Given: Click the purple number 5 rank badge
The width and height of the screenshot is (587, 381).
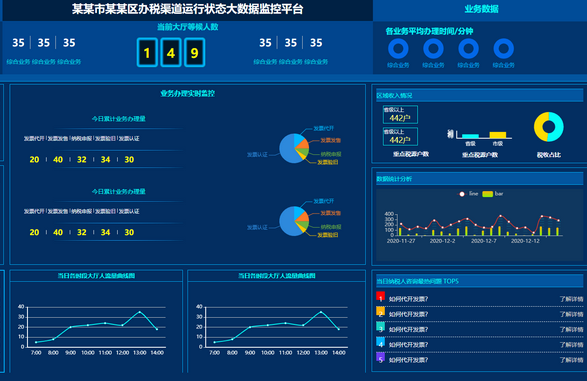Looking at the screenshot, I should (x=380, y=357).
